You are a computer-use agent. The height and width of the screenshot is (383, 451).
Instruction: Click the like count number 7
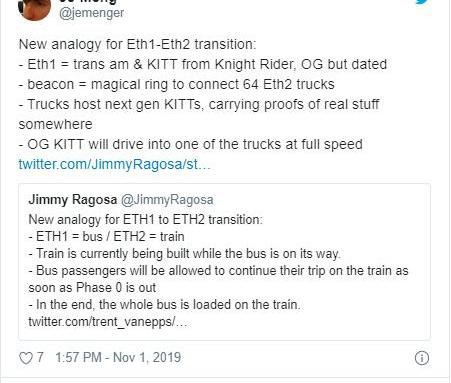[x=40, y=357]
